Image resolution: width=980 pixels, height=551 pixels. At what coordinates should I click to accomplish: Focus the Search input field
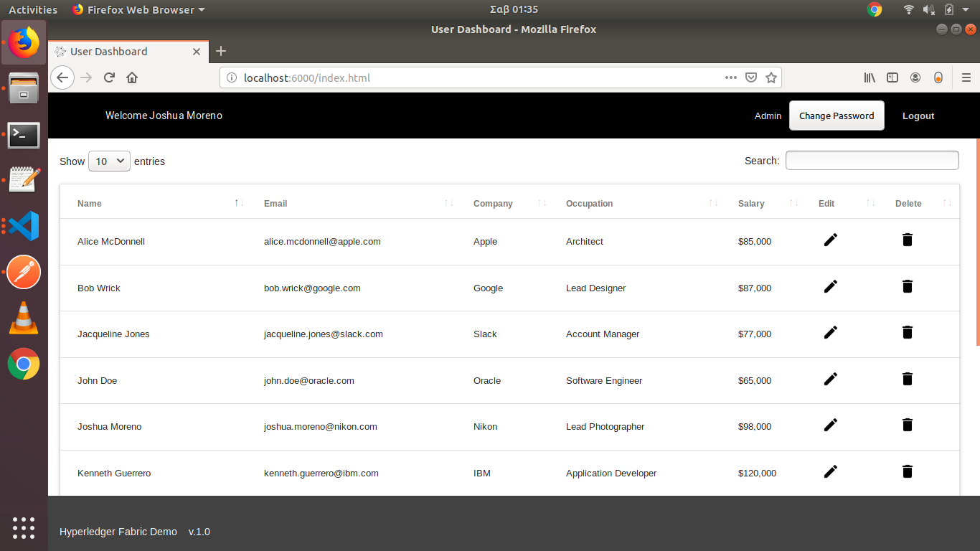[872, 161]
